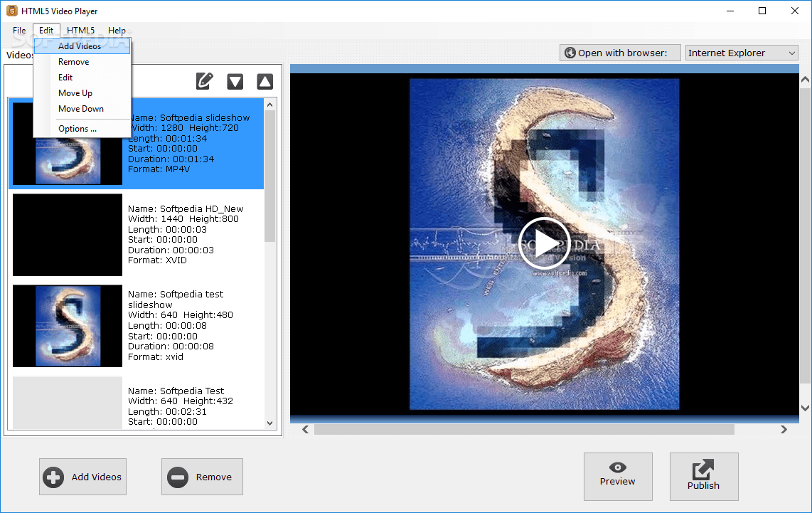Open the Internet Explorer browser dropdown
The width and height of the screenshot is (812, 513).
(742, 53)
